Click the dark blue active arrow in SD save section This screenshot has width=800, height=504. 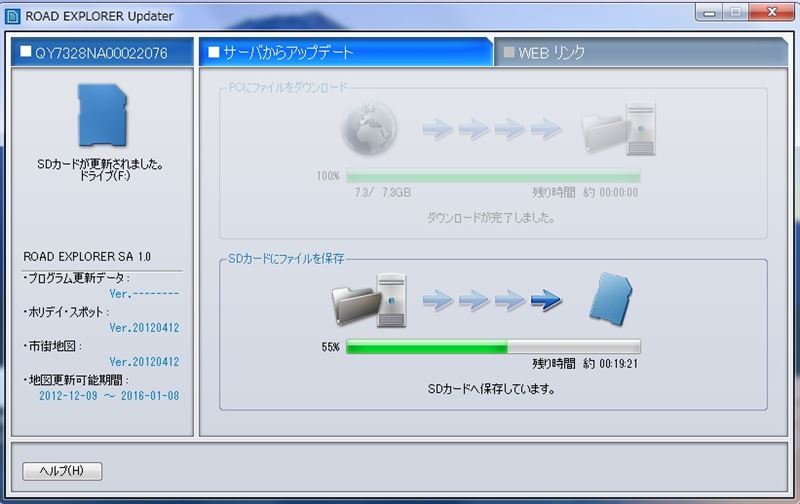546,300
